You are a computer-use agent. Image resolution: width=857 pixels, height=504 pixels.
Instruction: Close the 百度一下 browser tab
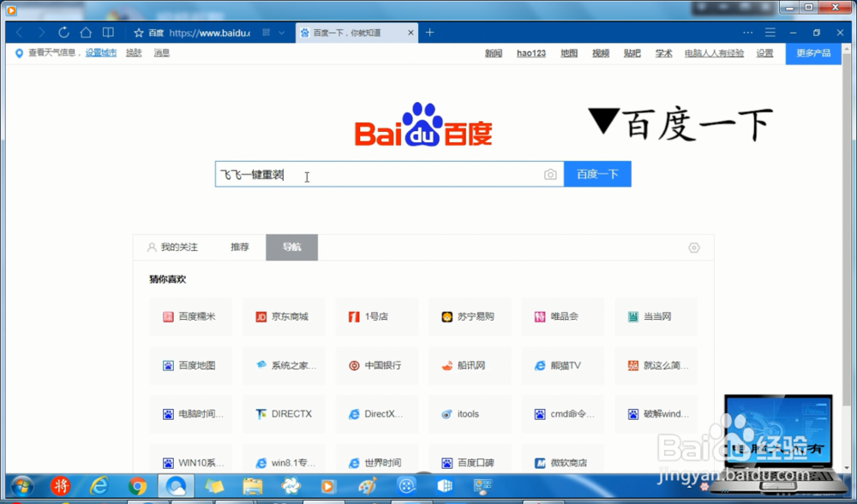411,33
